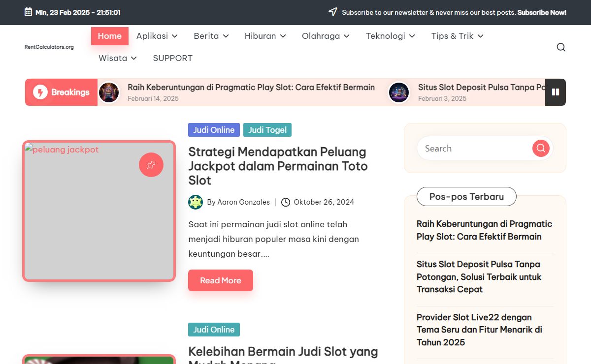Open the site search magnifier icon
This screenshot has width=591, height=364.
[561, 47]
